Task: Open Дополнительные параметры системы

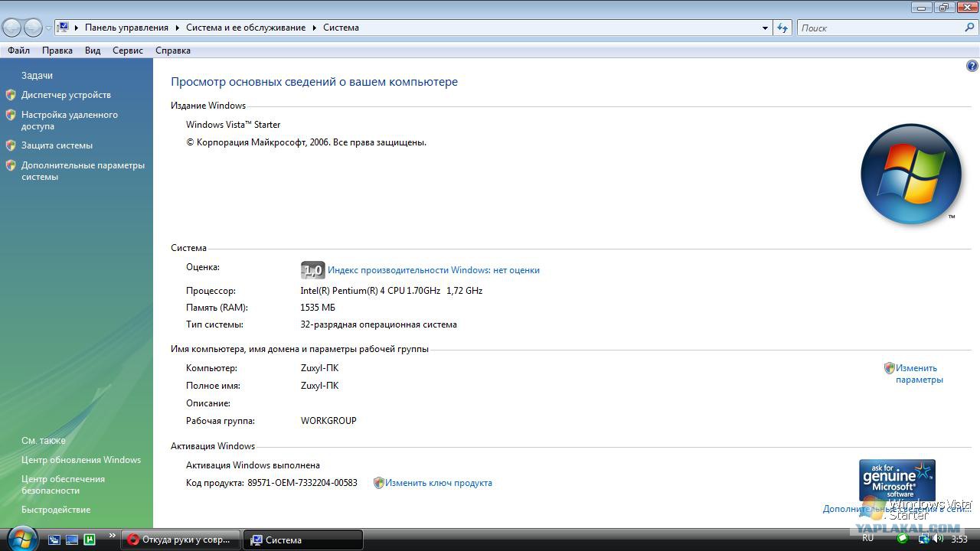Action: tap(83, 171)
